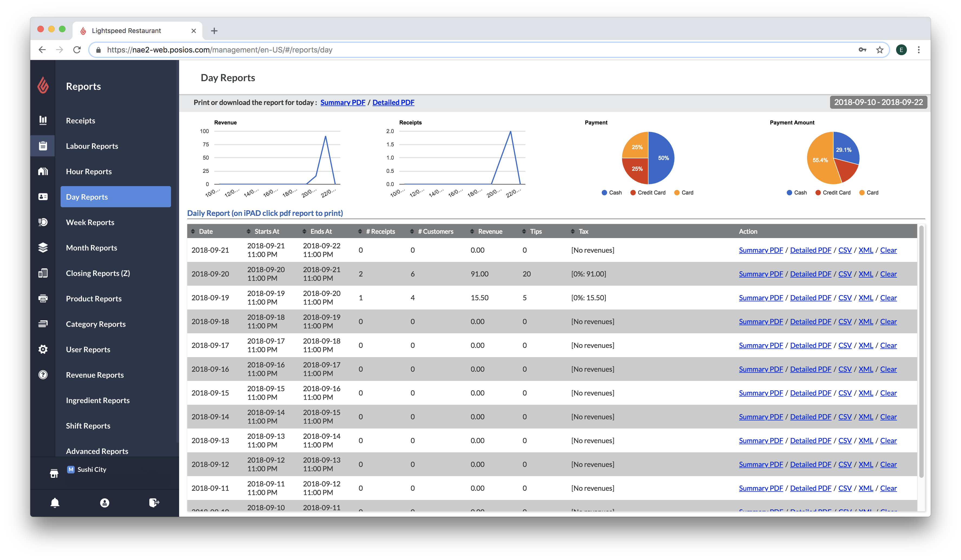This screenshot has height=560, width=961.
Task: Click the Closing Reports (Z) icon
Action: point(43,273)
